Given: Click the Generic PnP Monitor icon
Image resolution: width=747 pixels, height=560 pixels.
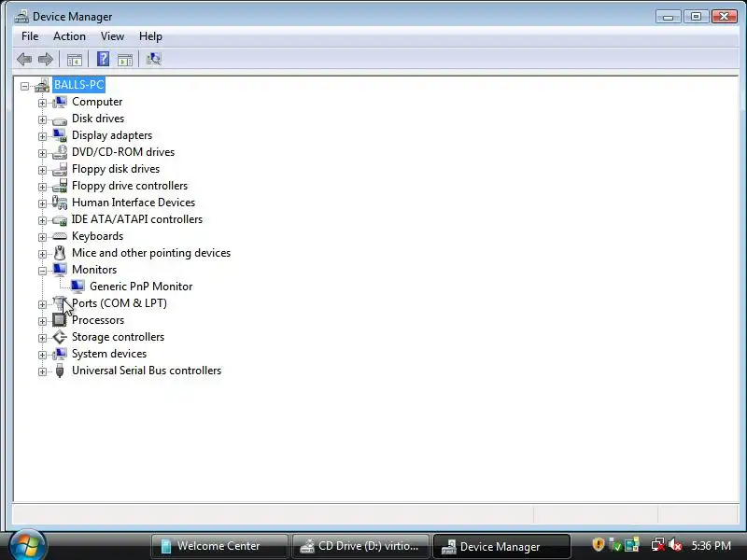Looking at the screenshot, I should pos(78,287).
